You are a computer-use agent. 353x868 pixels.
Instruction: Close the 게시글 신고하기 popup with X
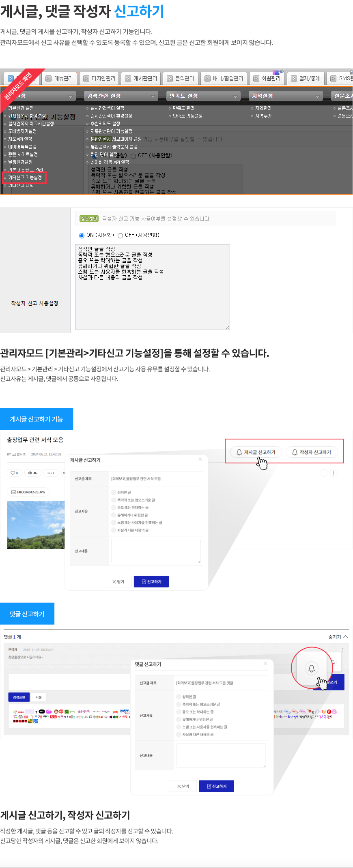[200, 459]
